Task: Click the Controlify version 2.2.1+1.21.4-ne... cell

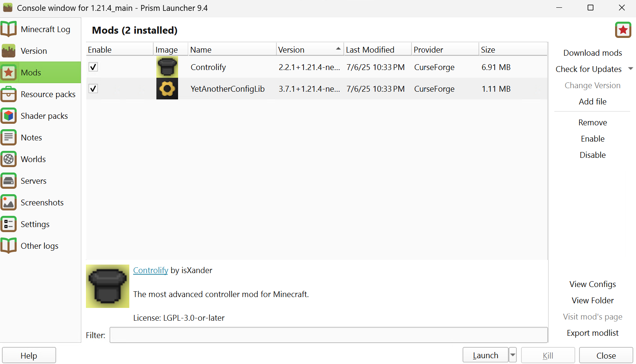Action: 309,67
